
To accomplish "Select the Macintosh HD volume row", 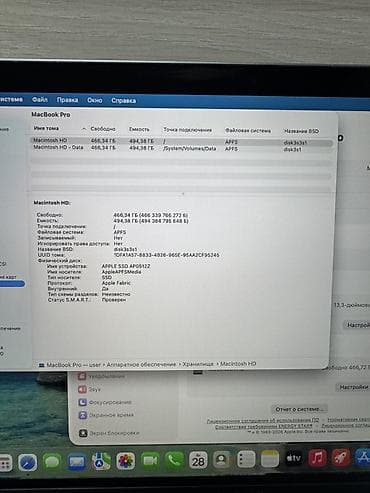I will pyautogui.click(x=182, y=141).
